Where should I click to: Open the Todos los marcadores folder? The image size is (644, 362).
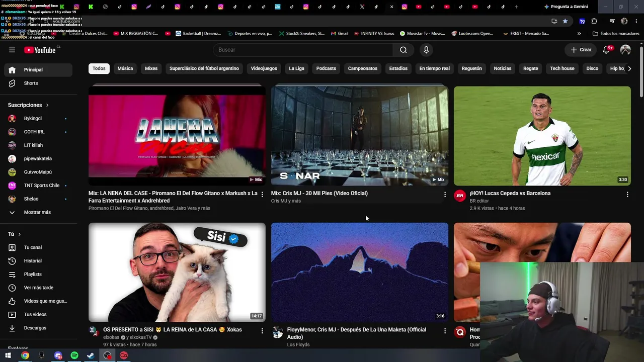click(616, 34)
